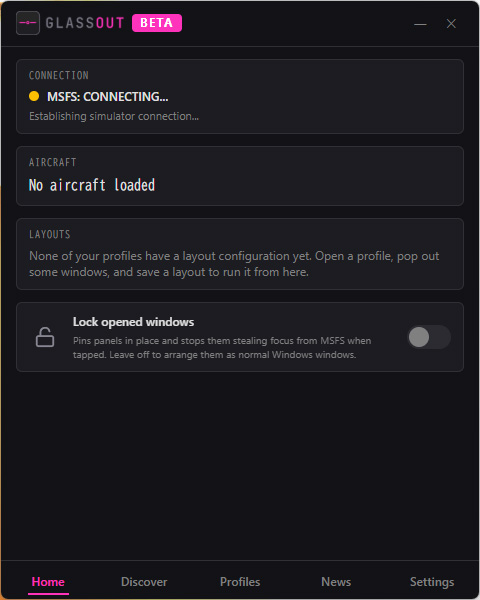This screenshot has height=600, width=480.
Task: Close the GlassOut window
Action: point(451,24)
